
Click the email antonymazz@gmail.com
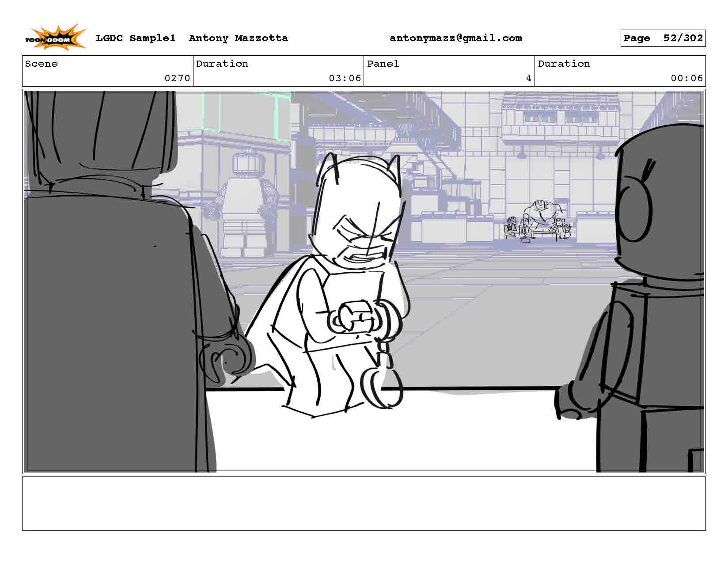point(455,38)
